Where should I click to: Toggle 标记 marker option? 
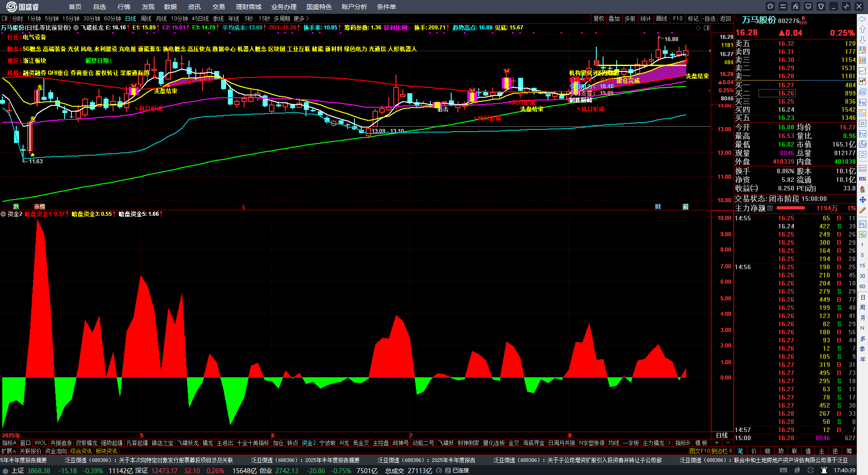click(693, 19)
